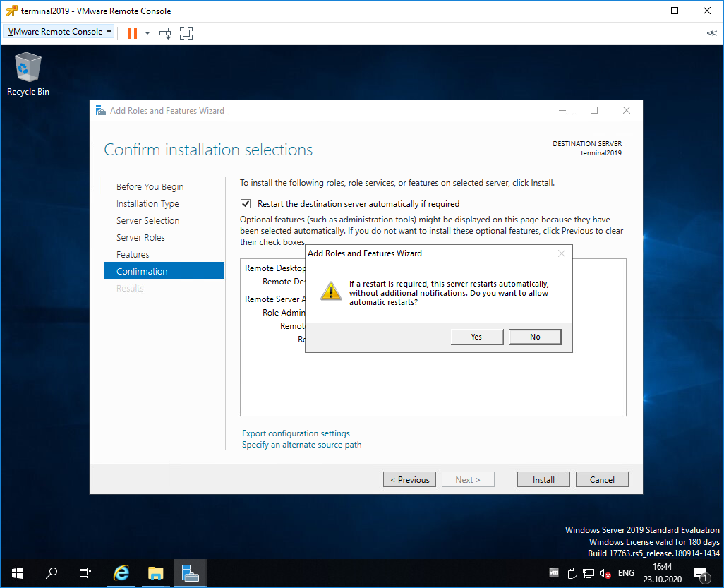Change the ENG input language

(x=626, y=573)
